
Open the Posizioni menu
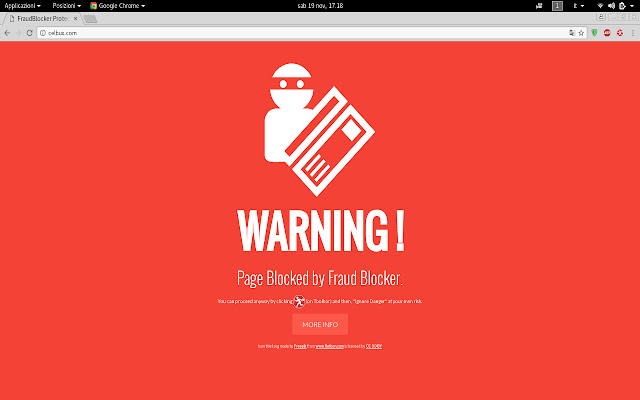(x=67, y=6)
